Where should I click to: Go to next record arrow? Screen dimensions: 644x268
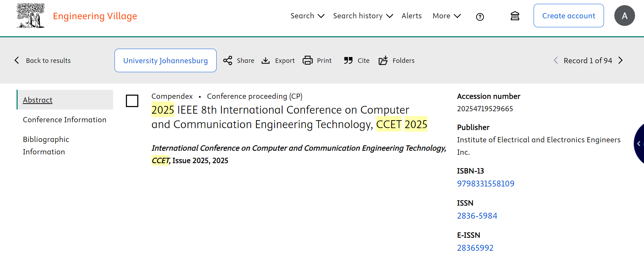621,60
